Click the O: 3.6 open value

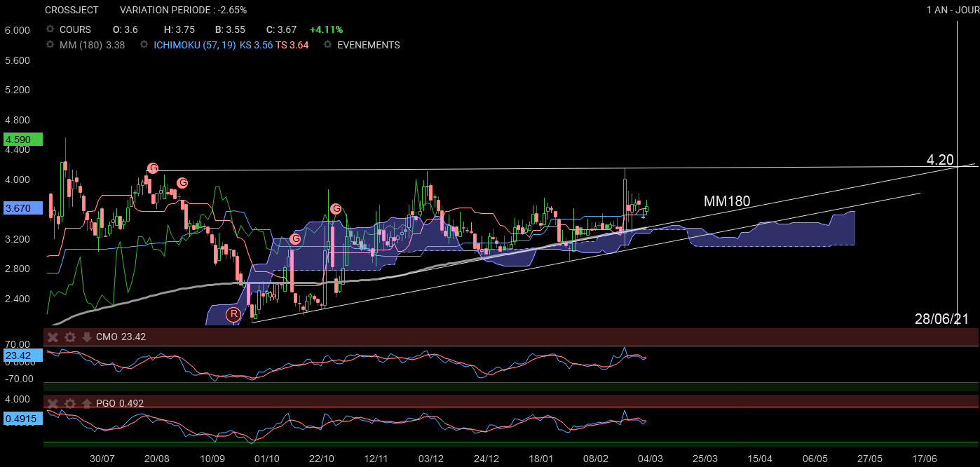(125, 29)
